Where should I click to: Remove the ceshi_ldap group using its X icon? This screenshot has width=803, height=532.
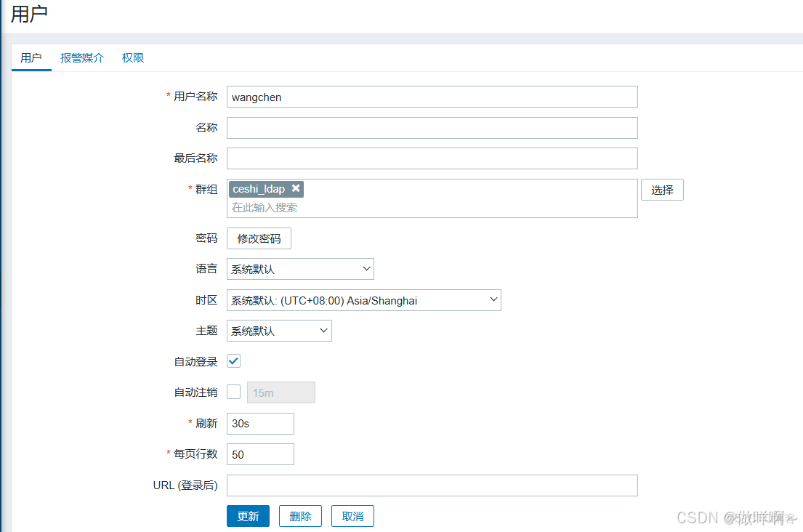coord(296,188)
